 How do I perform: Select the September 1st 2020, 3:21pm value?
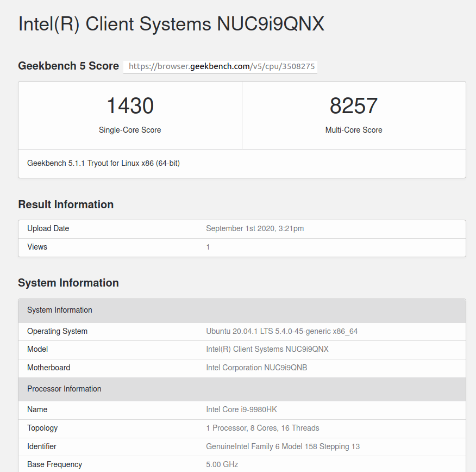tap(255, 228)
